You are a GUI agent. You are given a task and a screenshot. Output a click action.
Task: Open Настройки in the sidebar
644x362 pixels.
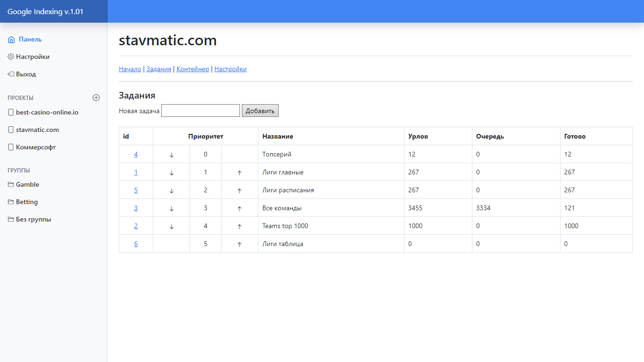[33, 57]
